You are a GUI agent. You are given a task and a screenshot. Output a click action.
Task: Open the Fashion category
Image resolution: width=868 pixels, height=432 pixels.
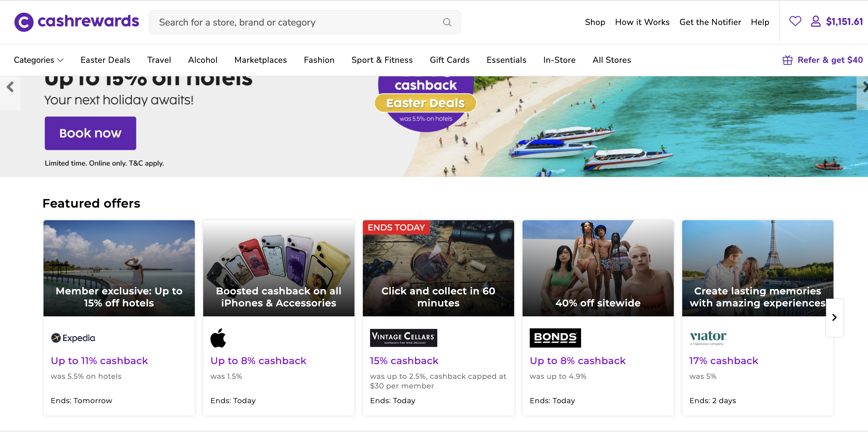click(x=319, y=60)
